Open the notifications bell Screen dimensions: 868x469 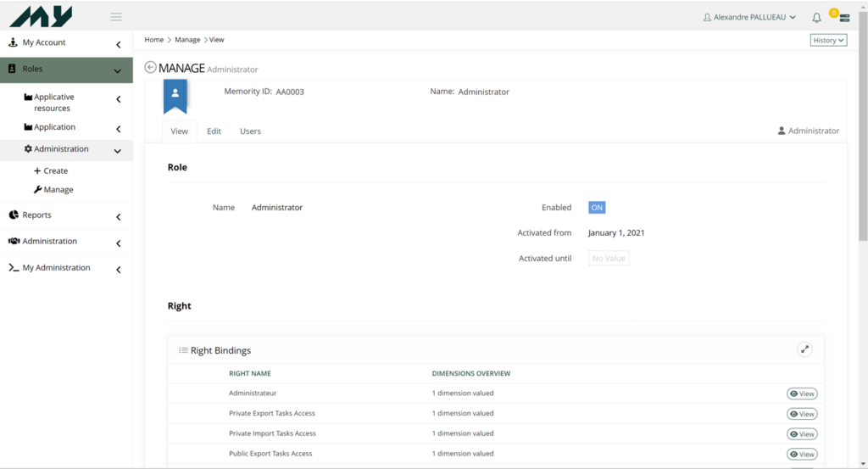click(816, 17)
